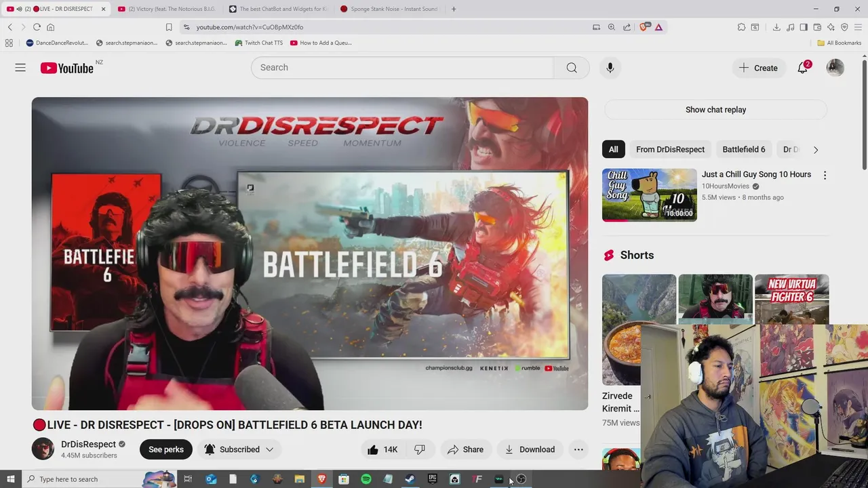
Task: Open YouTube notifications bell
Action: [803, 68]
